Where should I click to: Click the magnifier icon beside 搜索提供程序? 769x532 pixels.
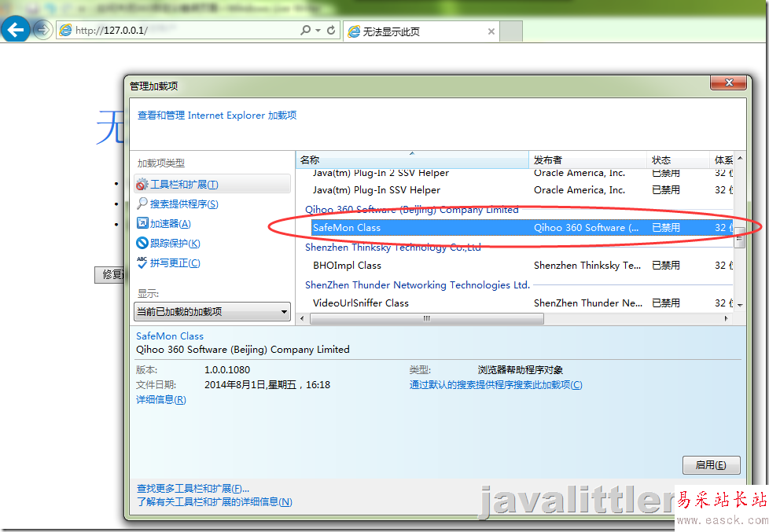pyautogui.click(x=142, y=204)
